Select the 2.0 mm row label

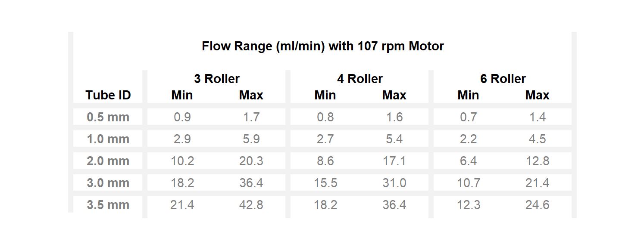[x=108, y=161]
